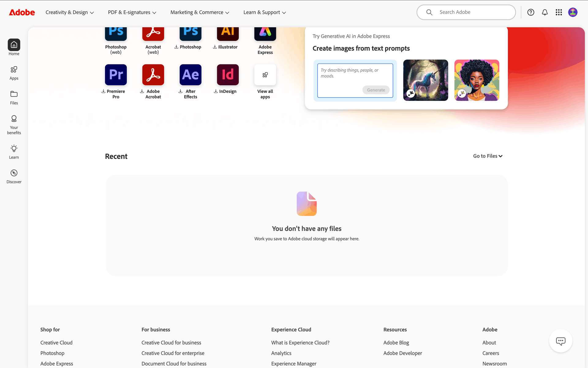This screenshot has height=368, width=588.
Task: Open Adobe Express app icon
Action: click(265, 34)
